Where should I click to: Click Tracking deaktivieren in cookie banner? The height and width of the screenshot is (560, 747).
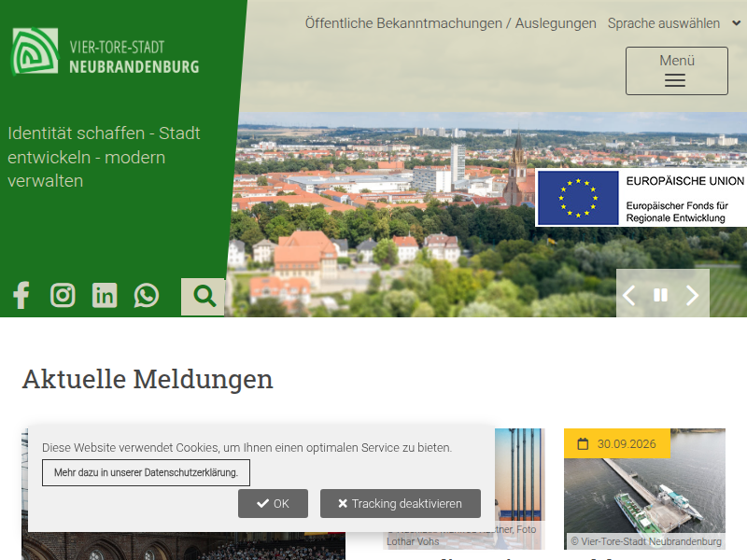tap(401, 503)
